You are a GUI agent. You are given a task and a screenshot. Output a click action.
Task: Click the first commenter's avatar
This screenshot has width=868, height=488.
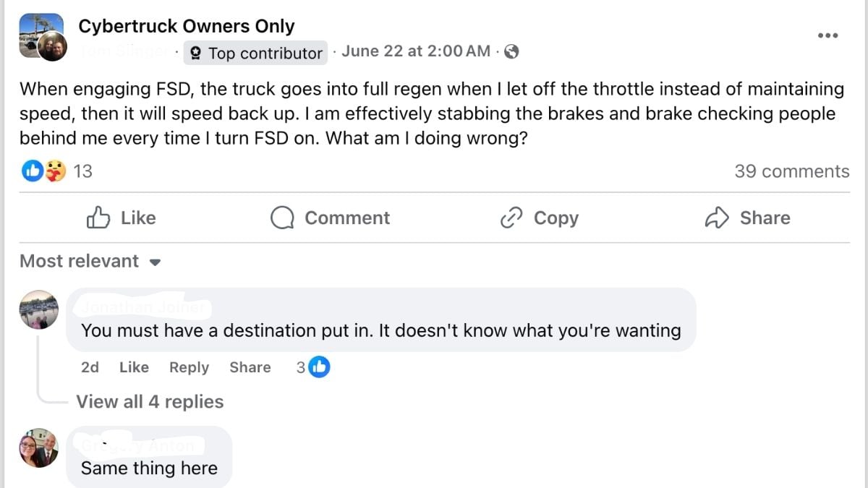[39, 309]
